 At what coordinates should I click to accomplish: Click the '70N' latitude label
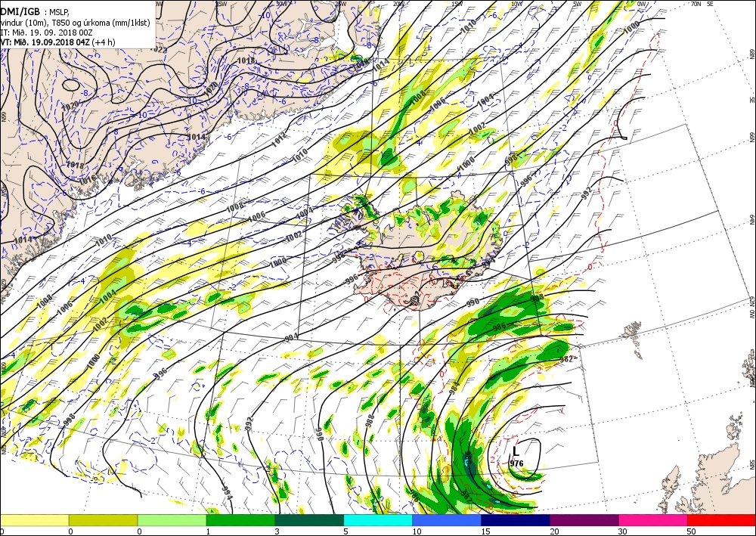pyautogui.click(x=696, y=4)
